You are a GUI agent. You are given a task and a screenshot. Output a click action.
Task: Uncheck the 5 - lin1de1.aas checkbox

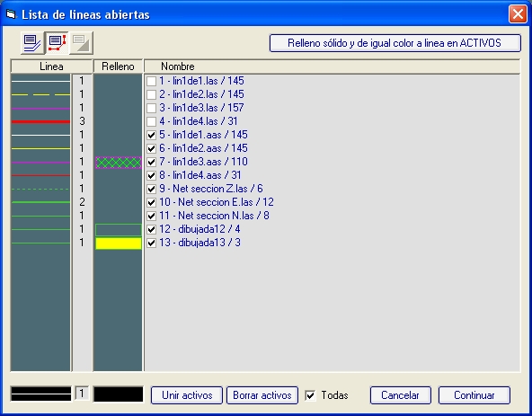[x=151, y=135]
